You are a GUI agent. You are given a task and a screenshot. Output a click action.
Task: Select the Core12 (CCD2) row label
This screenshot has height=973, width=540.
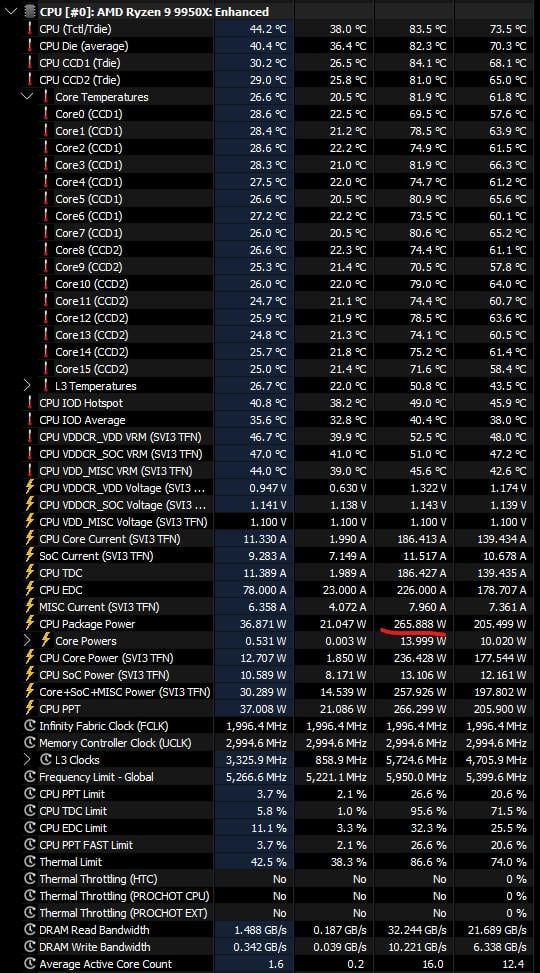coord(92,318)
